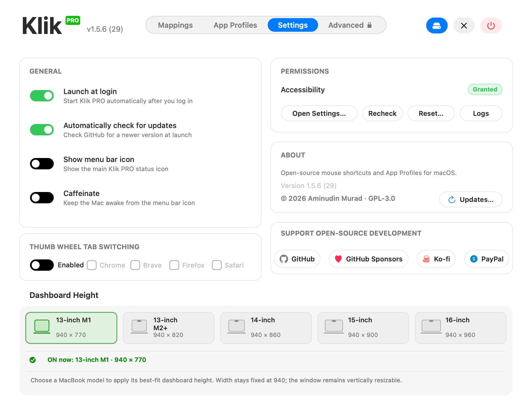Select 16-inch height 940 × 960
Screen dimensions: 532x418
click(x=461, y=328)
